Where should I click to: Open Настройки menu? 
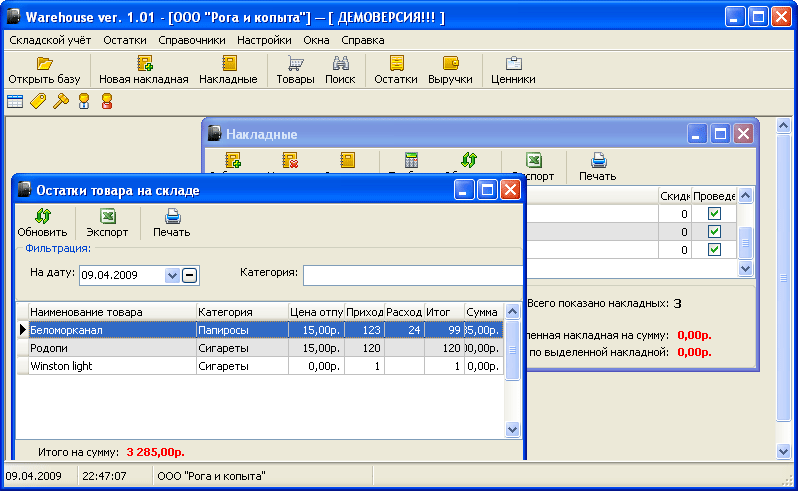click(x=264, y=40)
